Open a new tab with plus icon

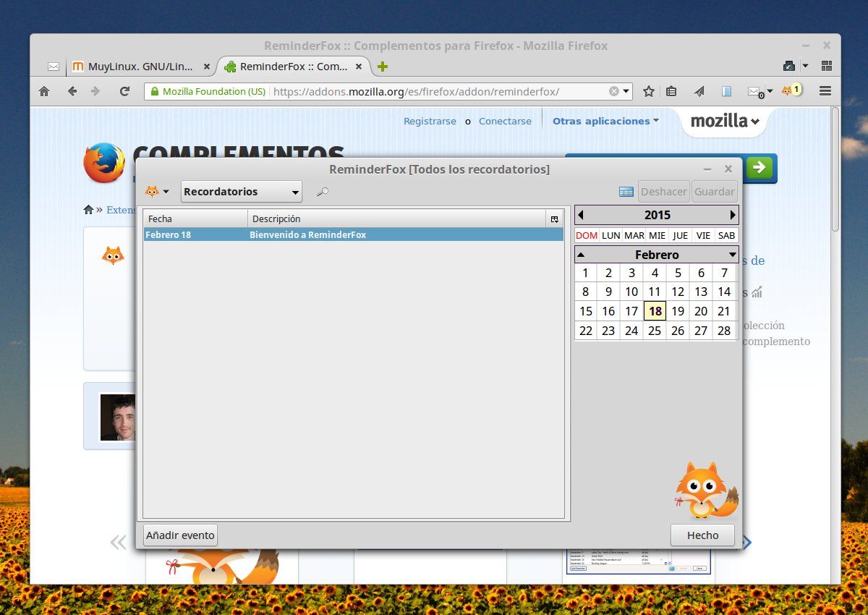pos(383,67)
